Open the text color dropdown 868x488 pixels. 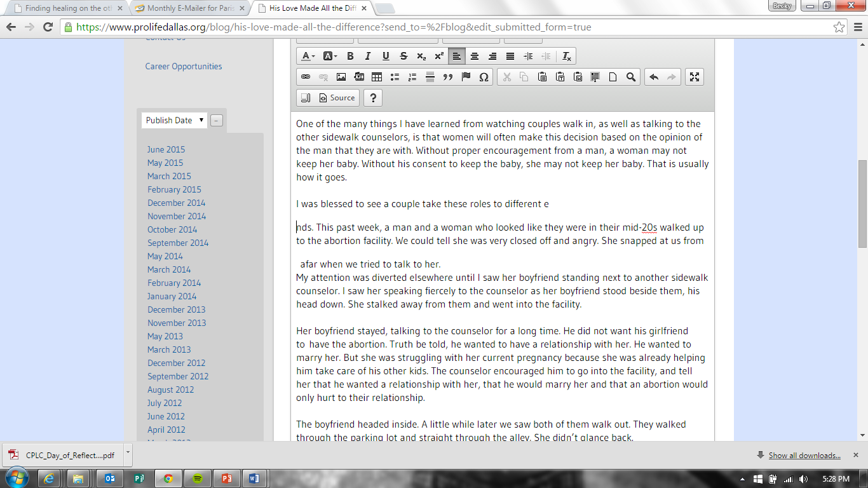tap(308, 56)
